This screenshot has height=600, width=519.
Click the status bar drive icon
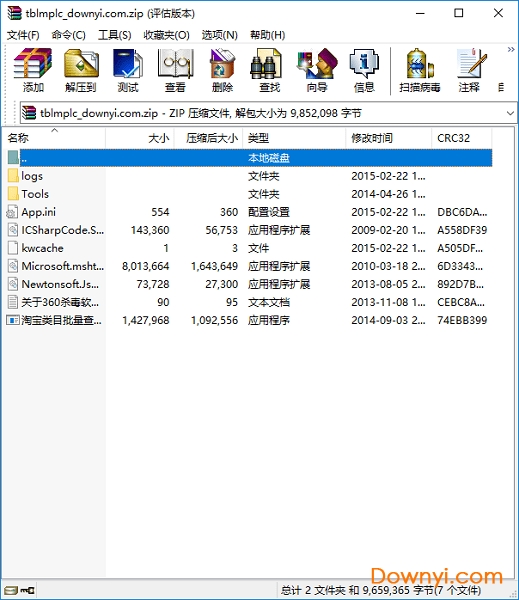point(10,590)
